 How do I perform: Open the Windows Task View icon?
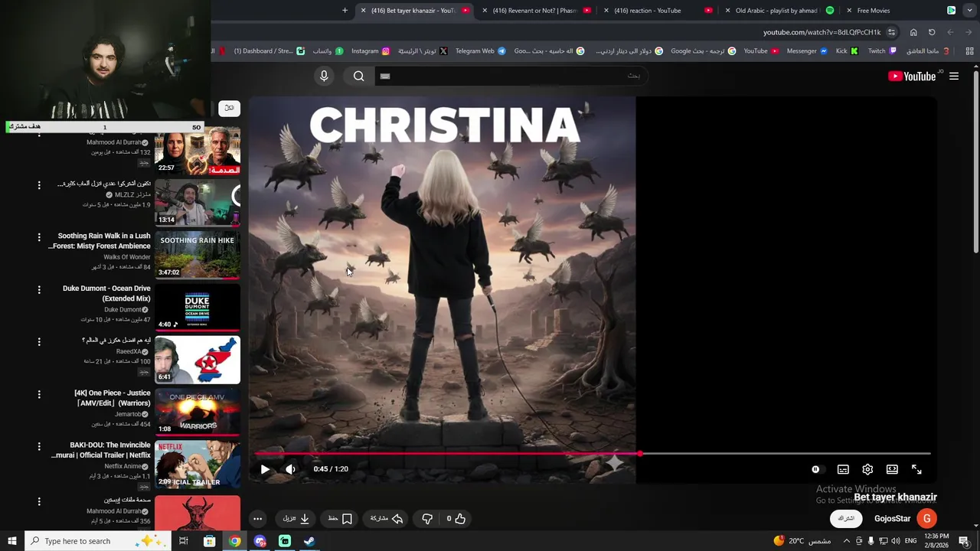point(184,541)
